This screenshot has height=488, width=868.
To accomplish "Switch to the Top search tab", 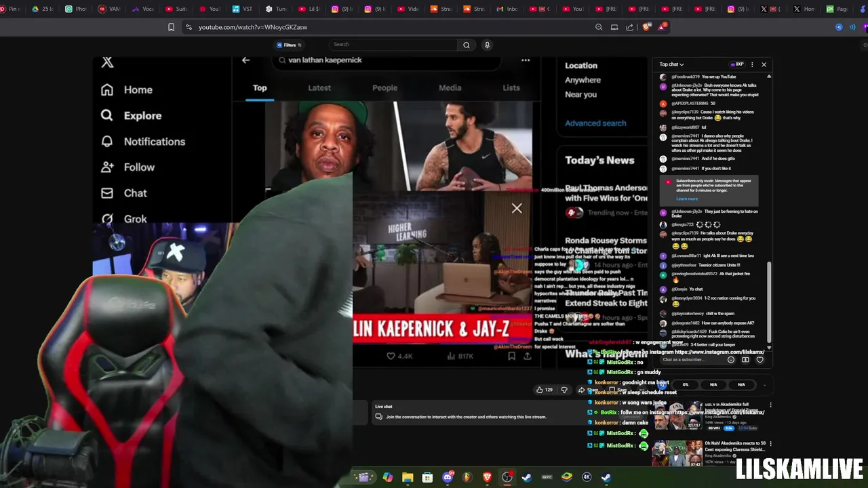I will point(260,88).
